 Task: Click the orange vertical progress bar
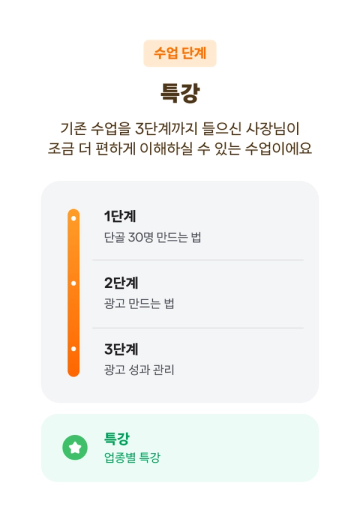pos(74,293)
